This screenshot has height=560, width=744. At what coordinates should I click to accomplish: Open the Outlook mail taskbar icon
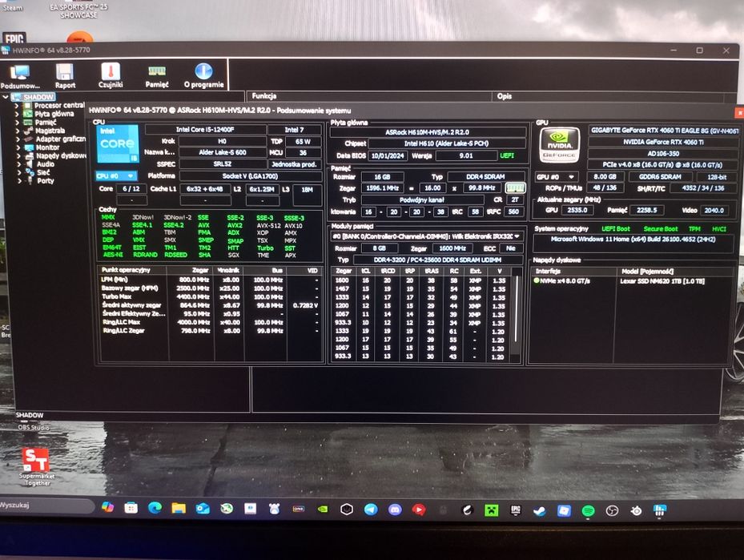tap(203, 509)
